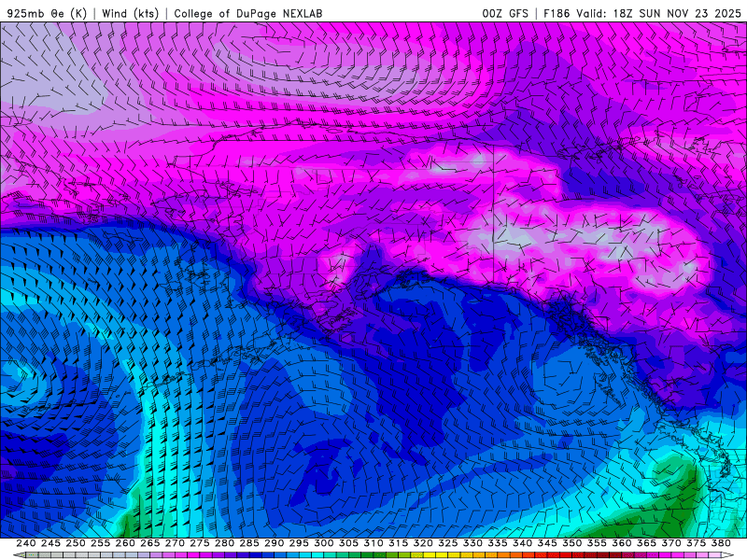Click the 355 value on the color scale

(597, 543)
